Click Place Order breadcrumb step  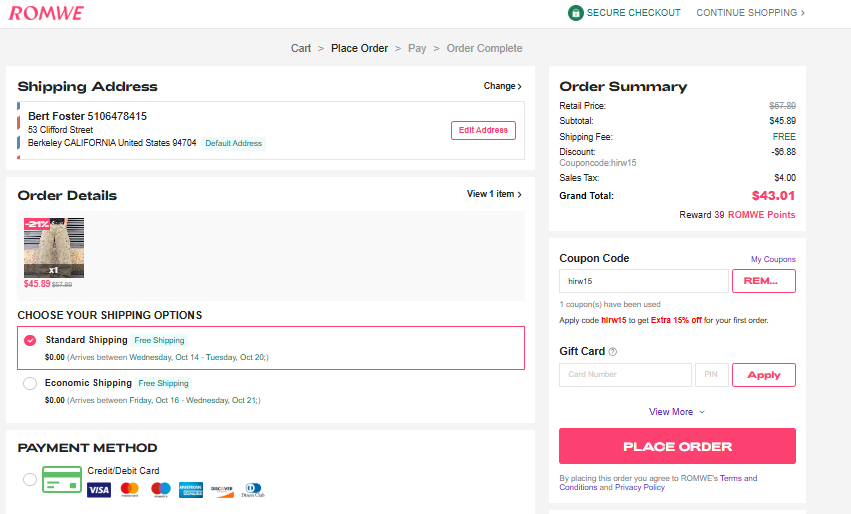pos(359,48)
